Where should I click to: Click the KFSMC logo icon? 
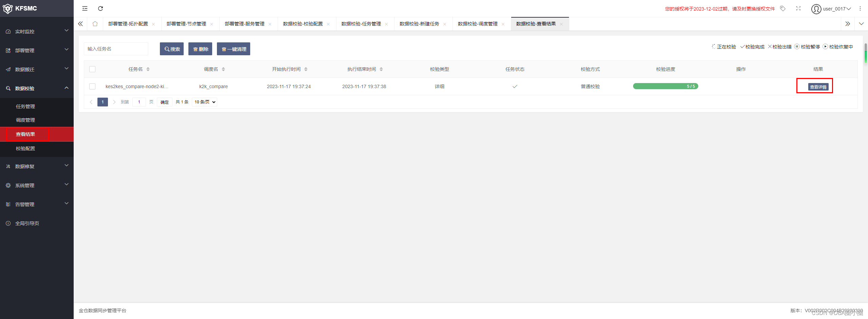tap(7, 8)
